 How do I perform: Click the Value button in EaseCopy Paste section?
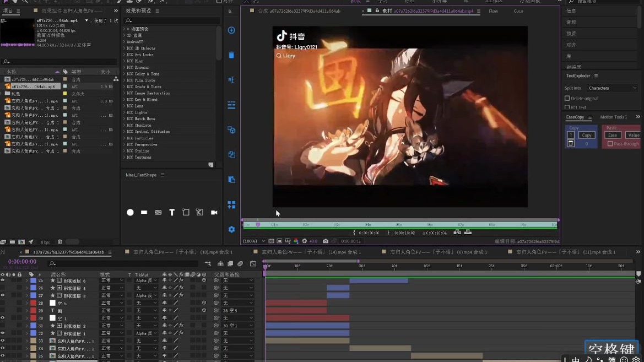[x=634, y=135]
